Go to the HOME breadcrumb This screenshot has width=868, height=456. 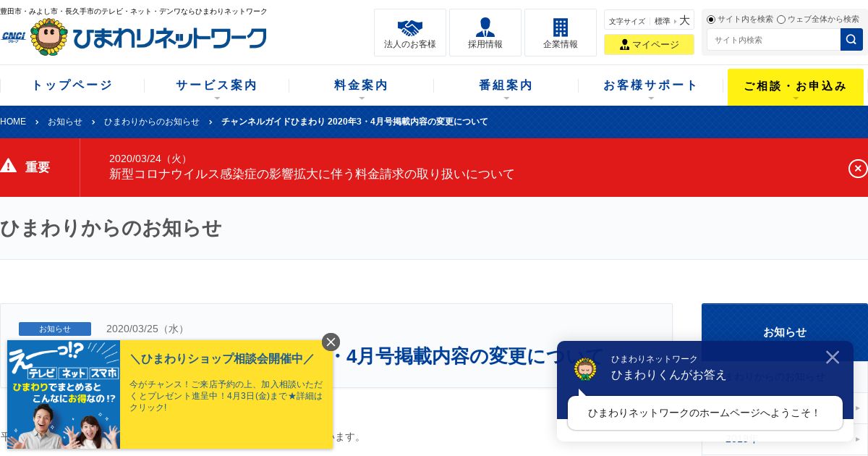pos(13,122)
